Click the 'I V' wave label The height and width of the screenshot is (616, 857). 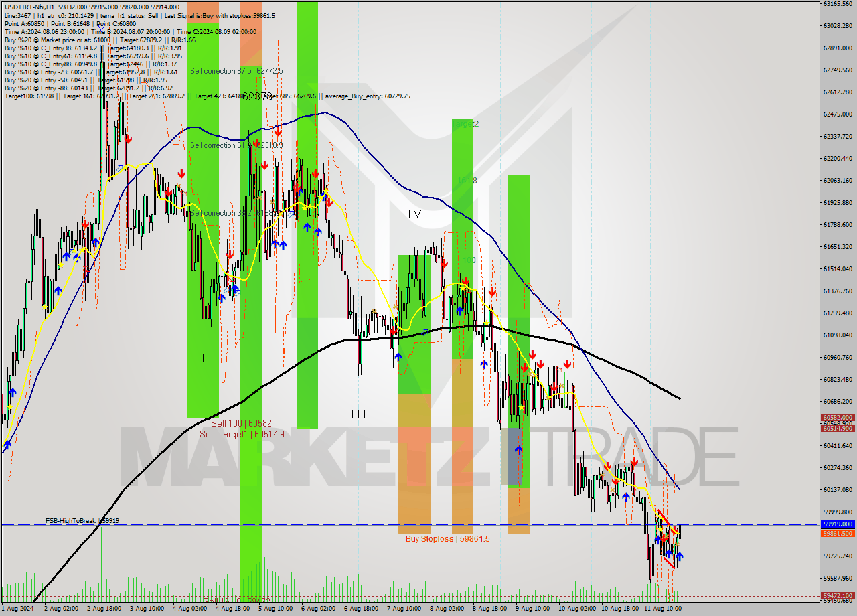pyautogui.click(x=414, y=213)
